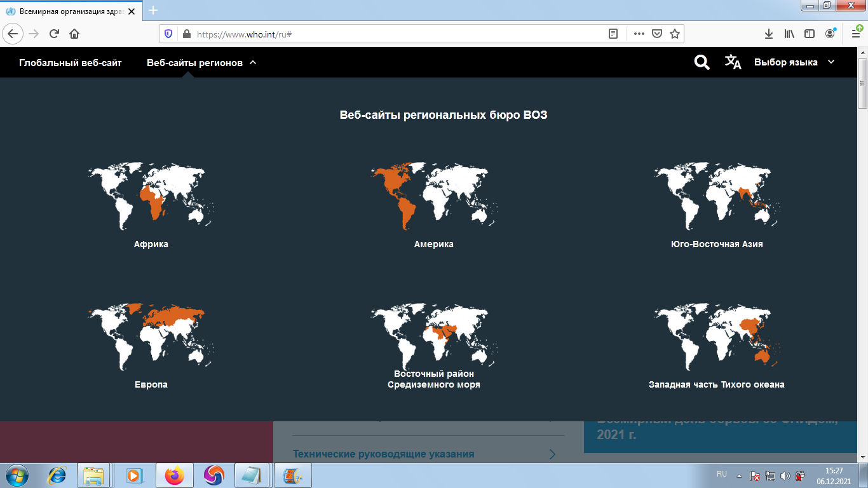
Task: Open the Firefox downloads panel
Action: pos(768,34)
